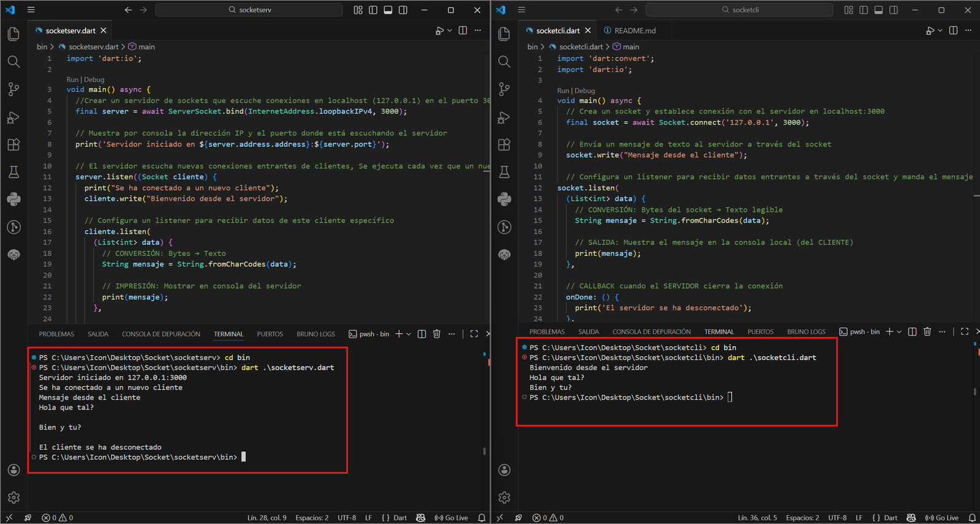Click Run and Debug icon in right sidebar
This screenshot has height=524, width=980.
pyautogui.click(x=504, y=118)
